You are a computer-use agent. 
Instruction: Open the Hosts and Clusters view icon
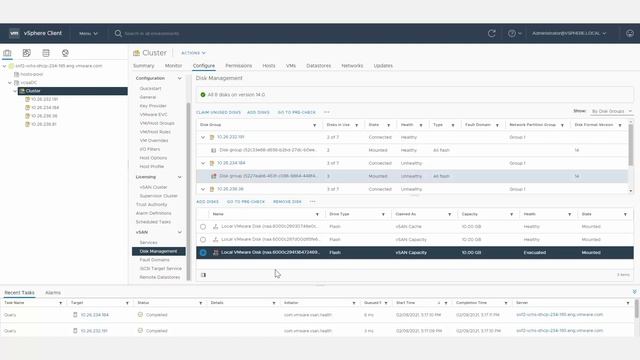[7, 53]
